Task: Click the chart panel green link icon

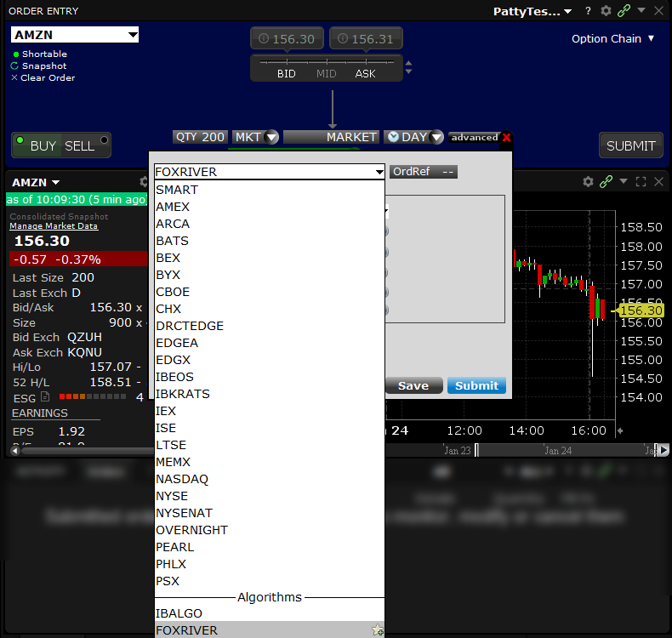Action: (606, 182)
